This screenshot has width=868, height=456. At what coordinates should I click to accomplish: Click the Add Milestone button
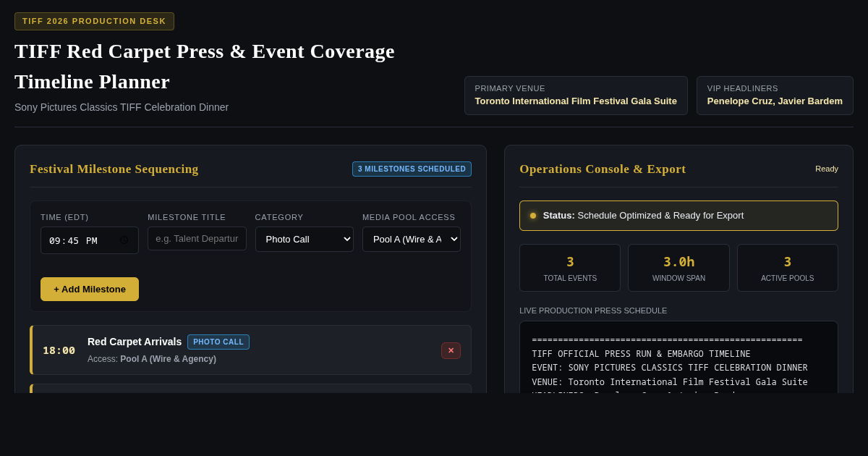[x=90, y=289]
